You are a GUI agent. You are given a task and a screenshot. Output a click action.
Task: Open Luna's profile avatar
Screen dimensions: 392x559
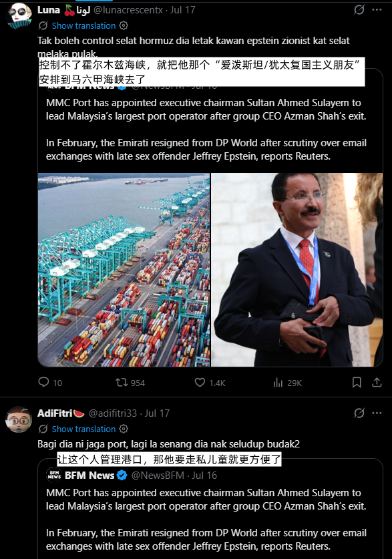[x=19, y=15]
